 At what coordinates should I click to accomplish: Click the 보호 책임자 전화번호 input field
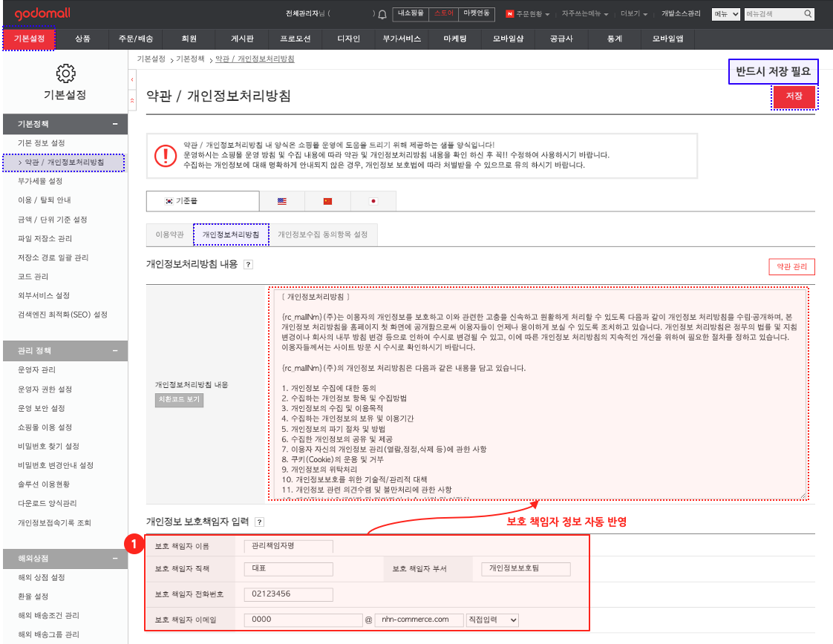288,594
